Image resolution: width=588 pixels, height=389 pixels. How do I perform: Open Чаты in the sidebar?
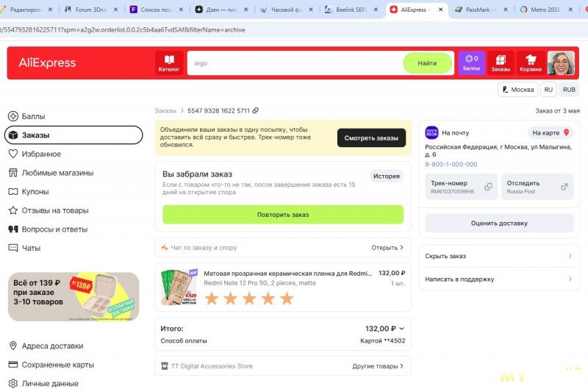(24, 248)
